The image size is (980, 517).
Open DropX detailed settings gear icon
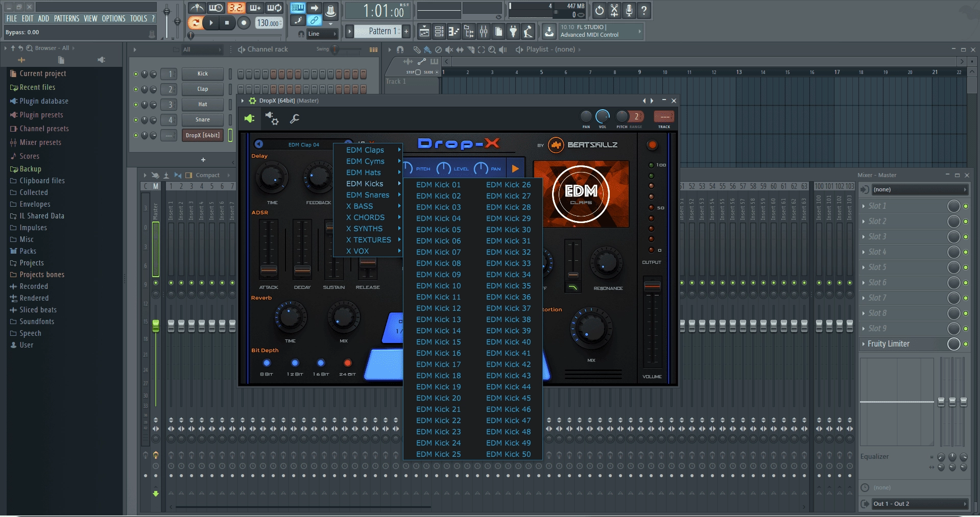[x=272, y=118]
